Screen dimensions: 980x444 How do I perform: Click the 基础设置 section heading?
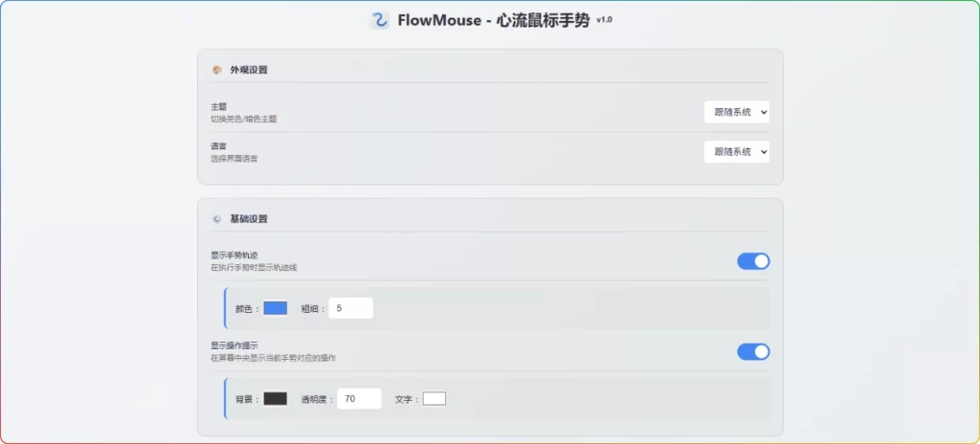tap(249, 219)
